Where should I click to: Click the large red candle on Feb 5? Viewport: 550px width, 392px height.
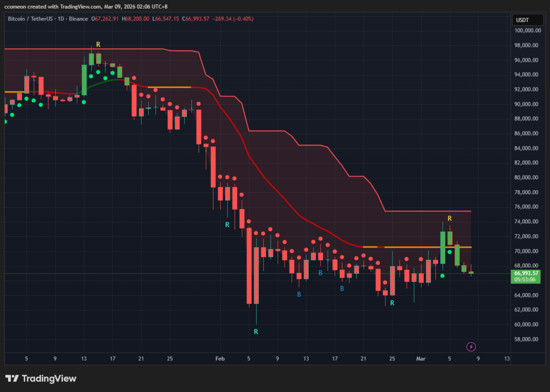point(249,266)
